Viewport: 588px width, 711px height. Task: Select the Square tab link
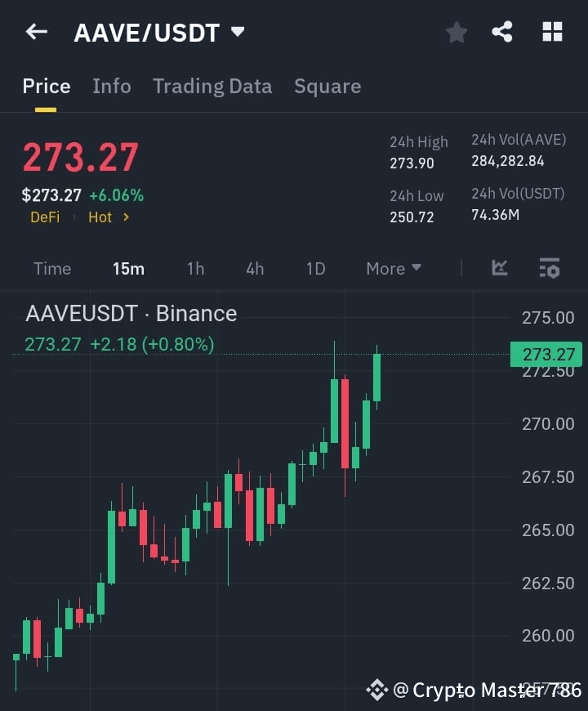click(x=327, y=86)
